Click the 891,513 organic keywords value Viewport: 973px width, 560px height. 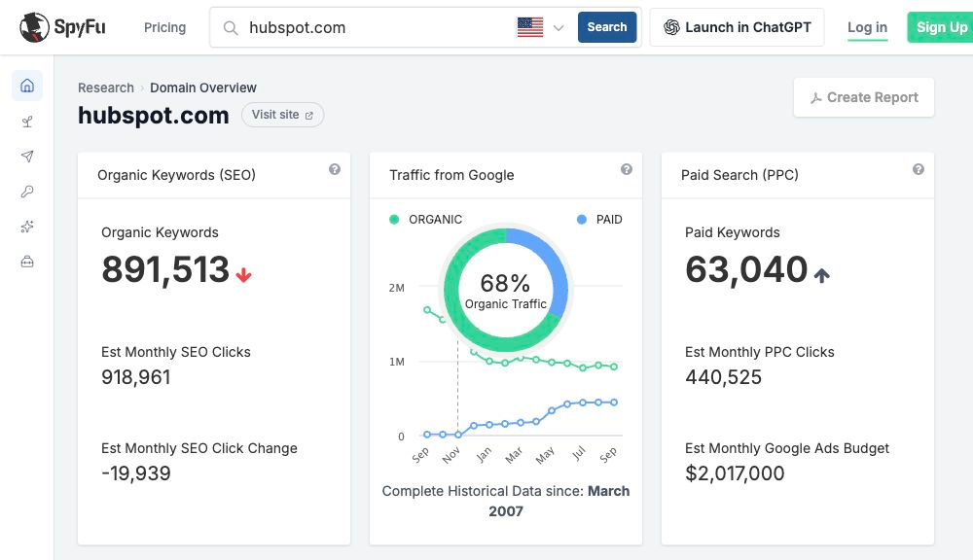[x=165, y=269]
